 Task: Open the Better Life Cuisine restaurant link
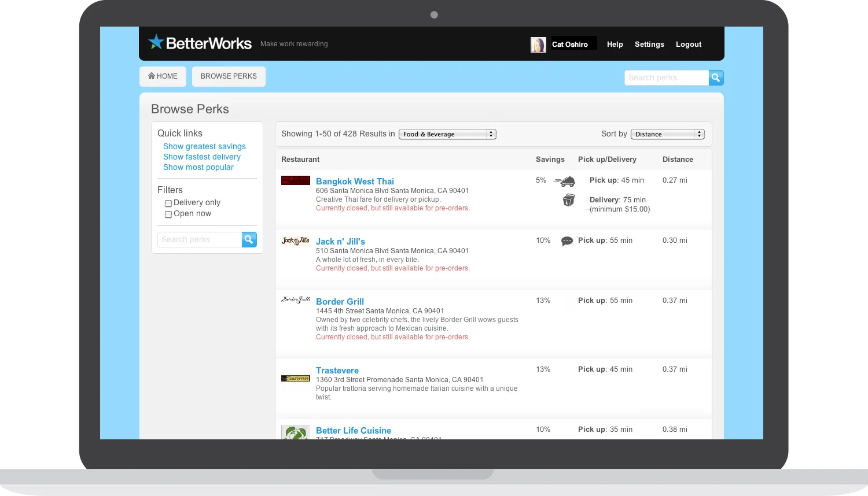tap(354, 431)
